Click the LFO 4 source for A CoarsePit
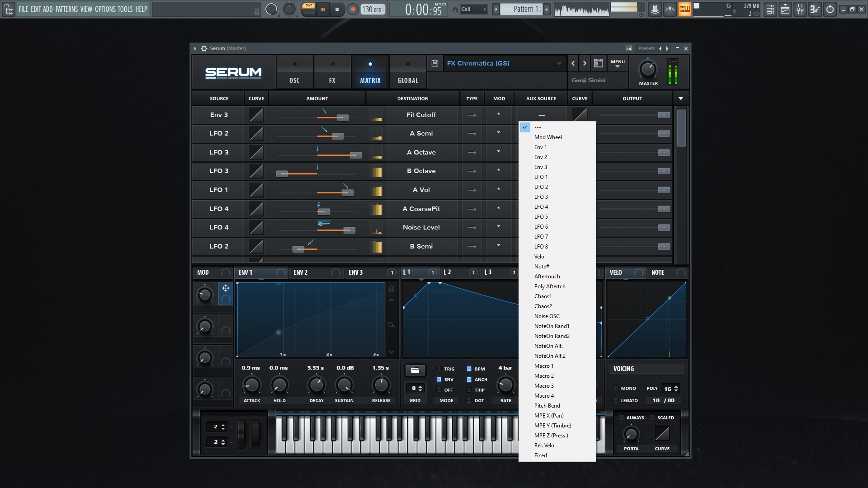Image resolution: width=868 pixels, height=488 pixels. coord(219,209)
